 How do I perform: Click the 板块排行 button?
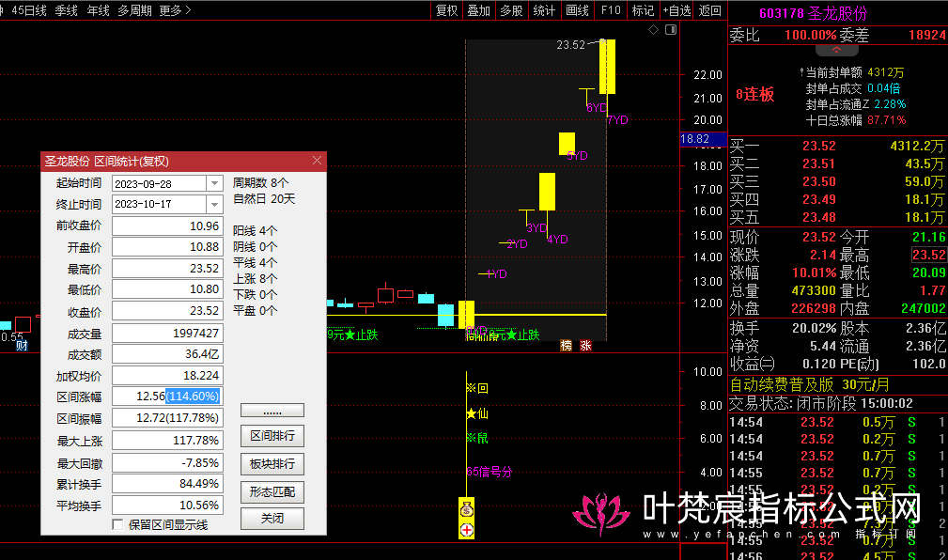pos(272,464)
